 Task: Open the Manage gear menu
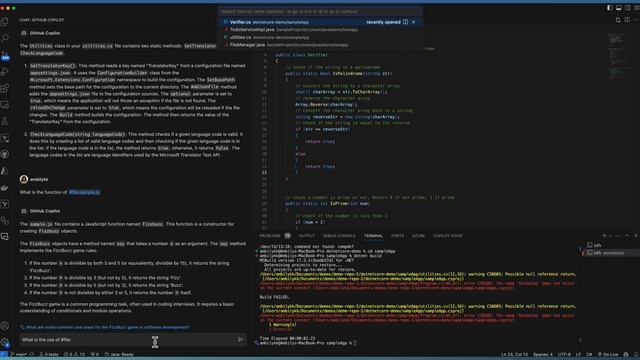click(x=5, y=342)
